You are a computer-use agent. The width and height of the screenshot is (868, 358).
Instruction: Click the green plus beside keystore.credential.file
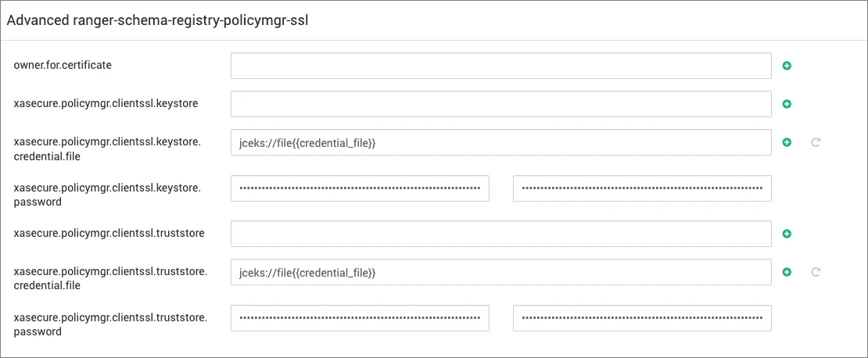[787, 142]
